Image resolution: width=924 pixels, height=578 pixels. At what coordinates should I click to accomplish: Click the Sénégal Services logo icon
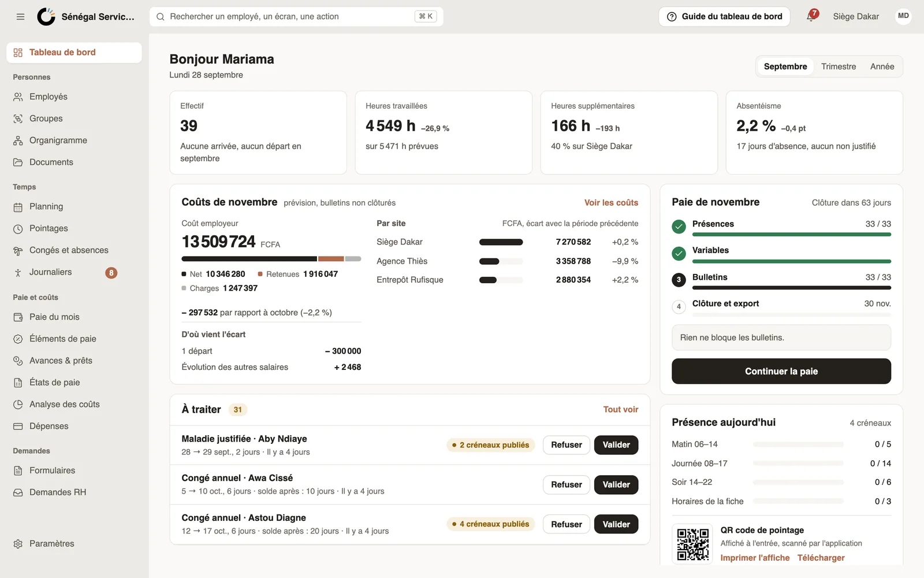pyautogui.click(x=46, y=17)
